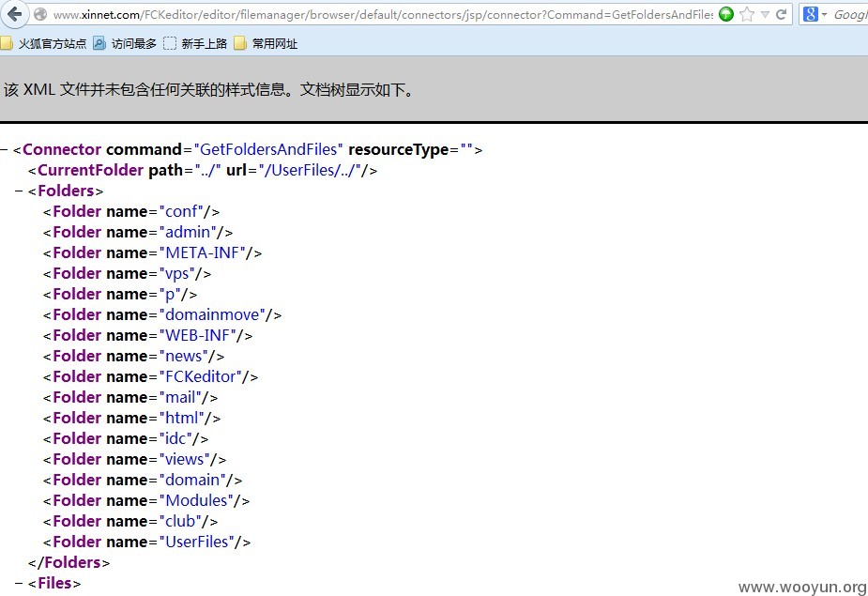Click the globe site identity icon
Screen dimensions: 868x596
(40, 14)
